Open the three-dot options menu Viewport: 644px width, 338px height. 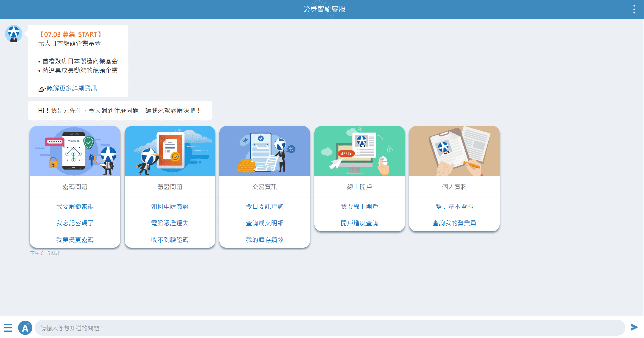pos(634,9)
